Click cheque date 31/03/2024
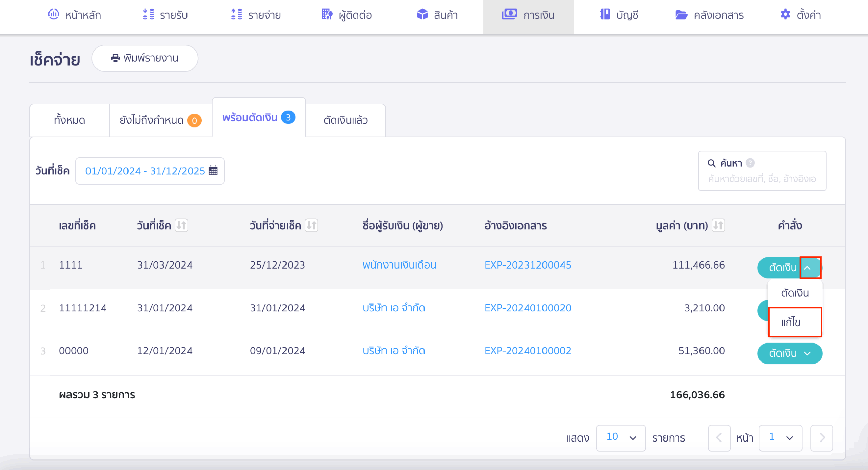 click(164, 265)
